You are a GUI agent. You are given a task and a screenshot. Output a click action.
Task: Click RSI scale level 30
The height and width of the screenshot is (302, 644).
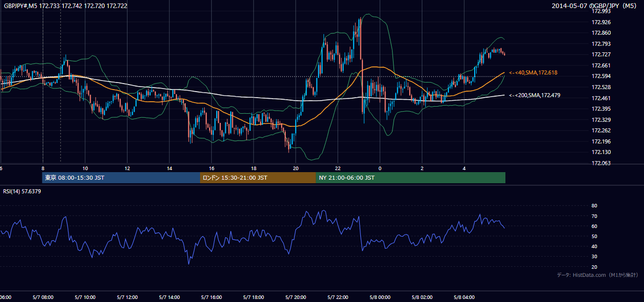594,257
